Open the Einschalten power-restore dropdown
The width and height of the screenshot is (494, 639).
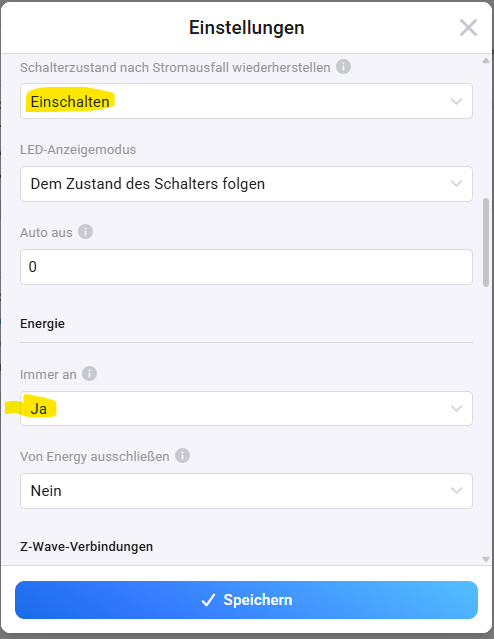(246, 101)
